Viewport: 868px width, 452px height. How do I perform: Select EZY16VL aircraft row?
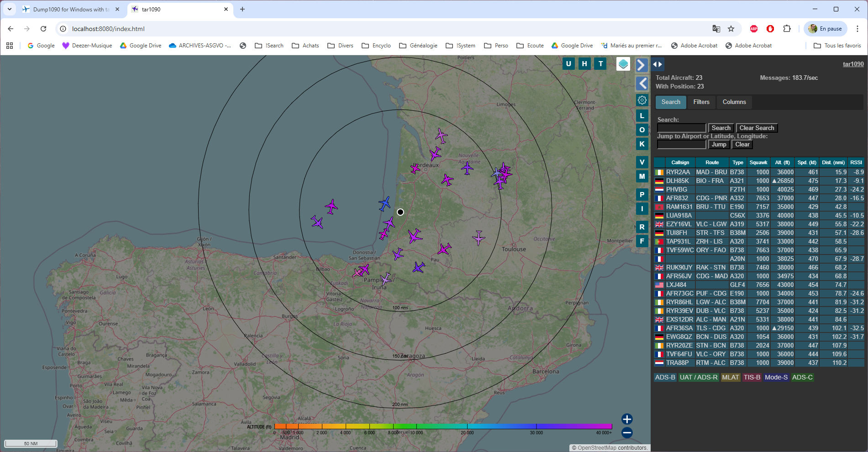tap(759, 224)
